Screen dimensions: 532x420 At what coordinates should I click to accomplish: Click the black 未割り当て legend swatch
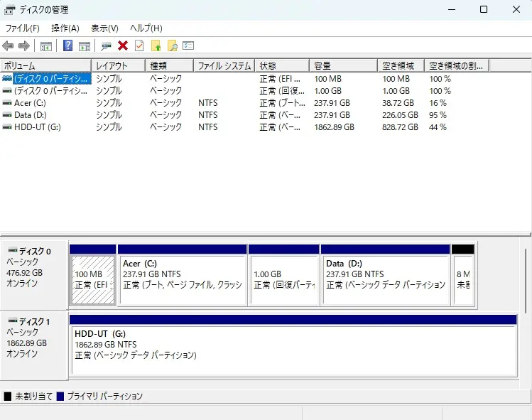[8, 397]
